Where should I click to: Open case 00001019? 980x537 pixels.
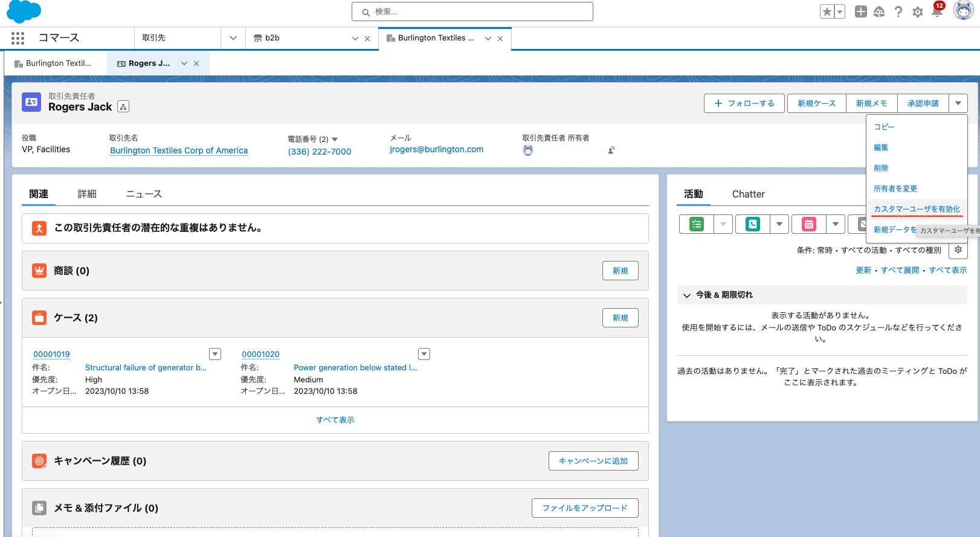pos(51,355)
